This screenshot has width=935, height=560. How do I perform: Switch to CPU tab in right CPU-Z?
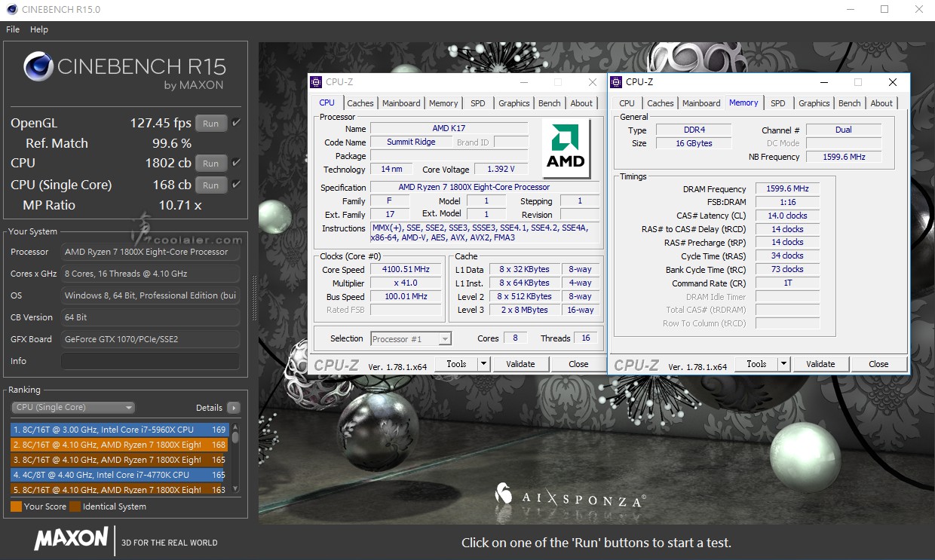[x=627, y=103]
